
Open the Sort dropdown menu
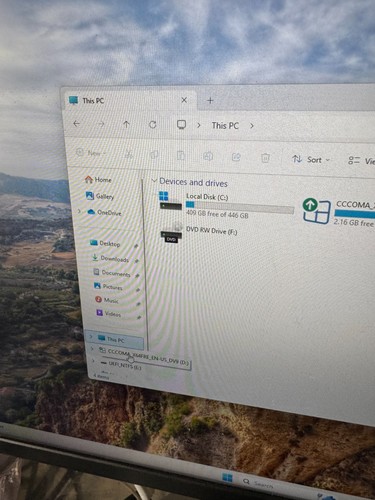pyautogui.click(x=311, y=160)
